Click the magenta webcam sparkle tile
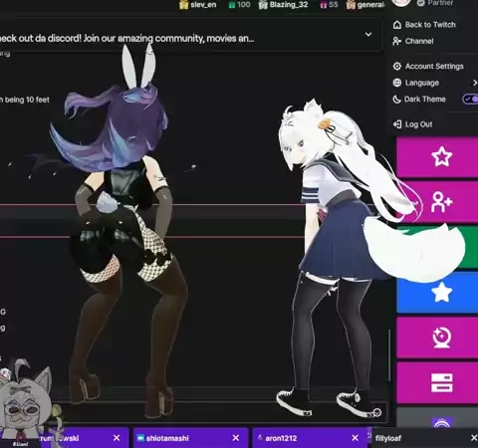The height and width of the screenshot is (448, 478). (x=437, y=337)
